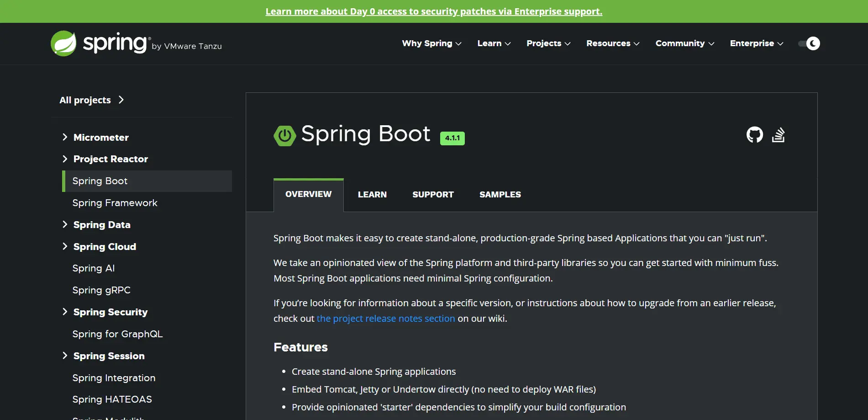Image resolution: width=868 pixels, height=420 pixels.
Task: Click the Features heading
Action: click(x=300, y=347)
